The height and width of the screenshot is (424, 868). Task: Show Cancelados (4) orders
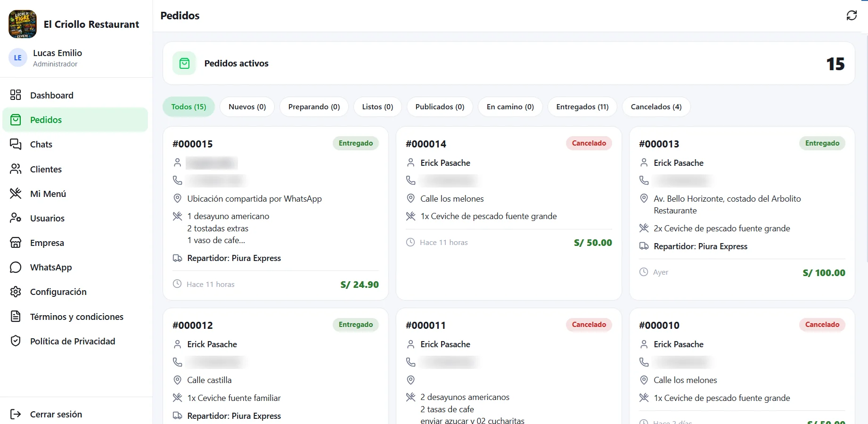point(656,107)
